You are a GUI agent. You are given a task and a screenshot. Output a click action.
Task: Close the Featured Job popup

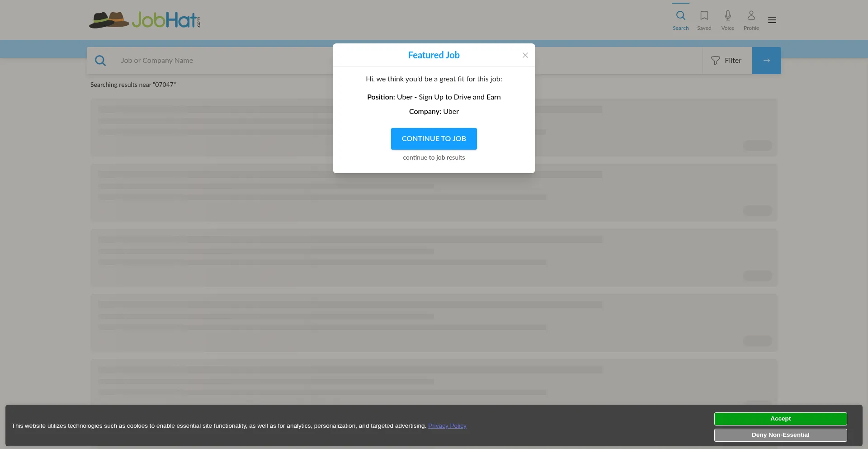[525, 55]
